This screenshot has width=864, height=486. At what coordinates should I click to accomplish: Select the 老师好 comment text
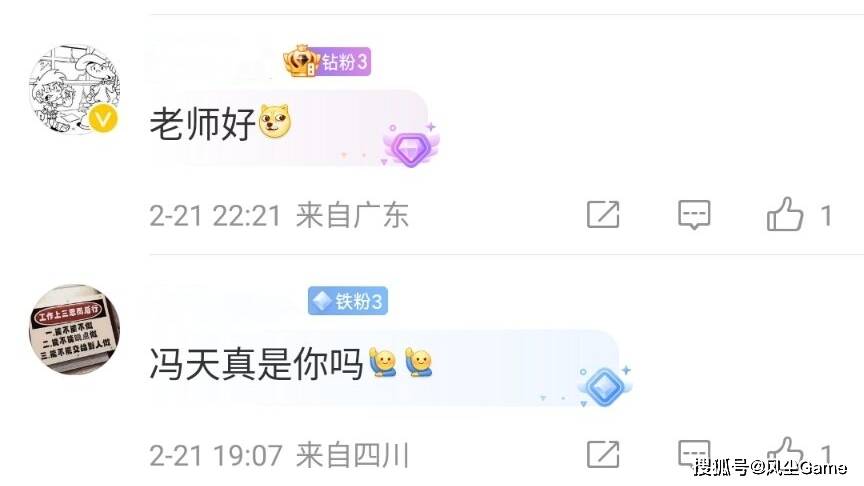pyautogui.click(x=202, y=123)
